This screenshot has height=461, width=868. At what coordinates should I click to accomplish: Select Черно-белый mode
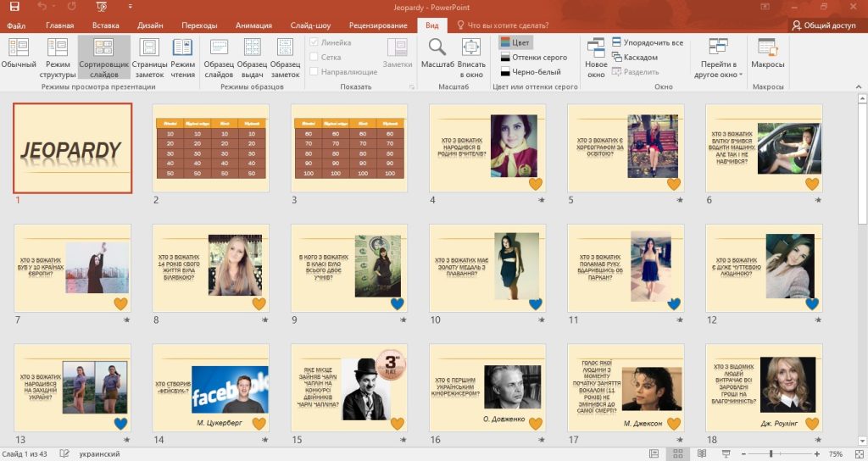pyautogui.click(x=531, y=71)
